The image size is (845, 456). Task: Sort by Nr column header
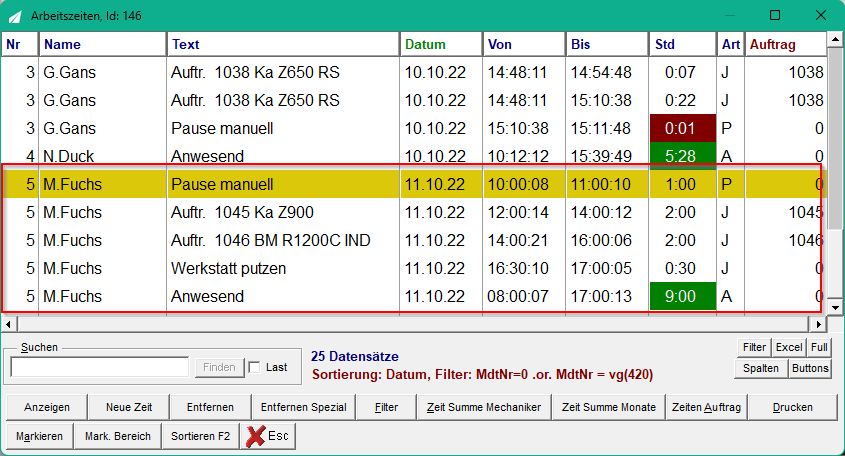(20, 44)
